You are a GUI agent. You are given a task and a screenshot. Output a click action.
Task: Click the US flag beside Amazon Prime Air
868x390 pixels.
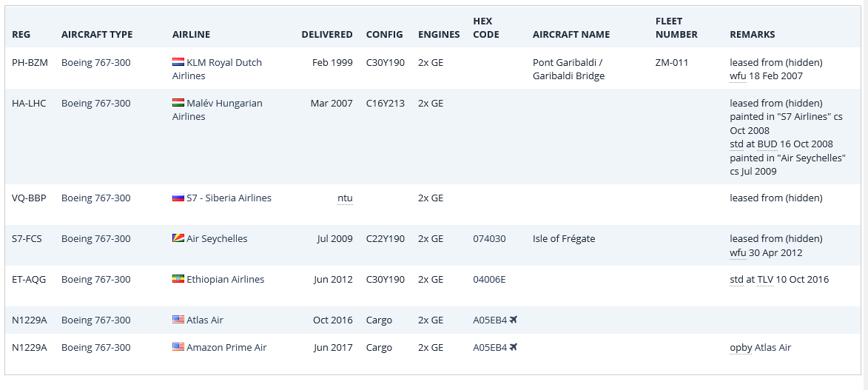point(178,347)
